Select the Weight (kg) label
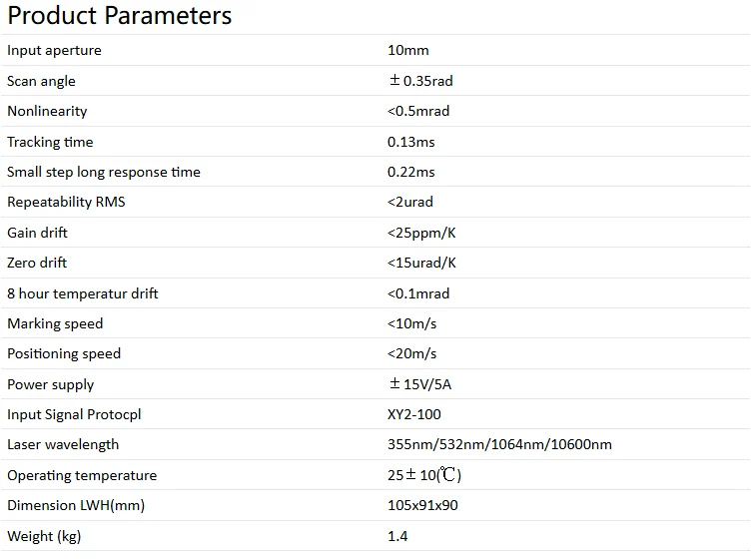The image size is (756, 559). click(44, 536)
